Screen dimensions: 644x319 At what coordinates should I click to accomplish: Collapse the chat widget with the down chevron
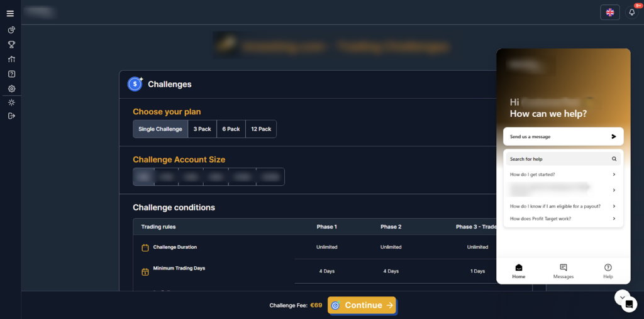[621, 296]
